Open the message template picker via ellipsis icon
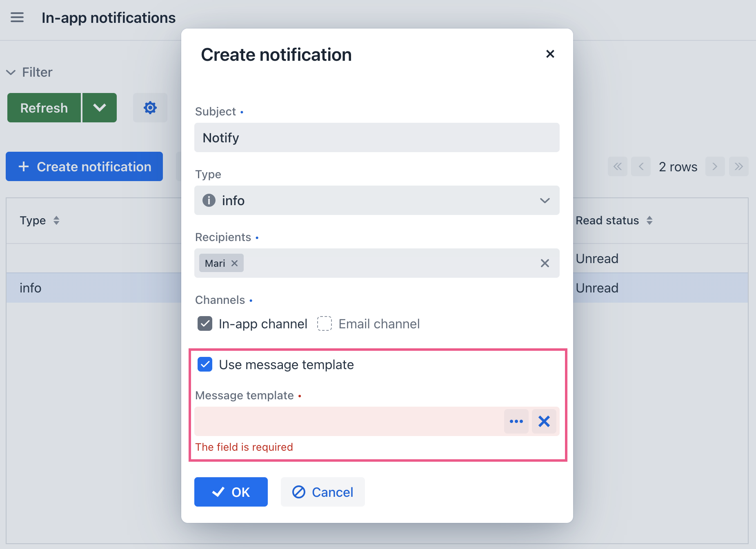Viewport: 756px width, 549px height. [x=516, y=421]
